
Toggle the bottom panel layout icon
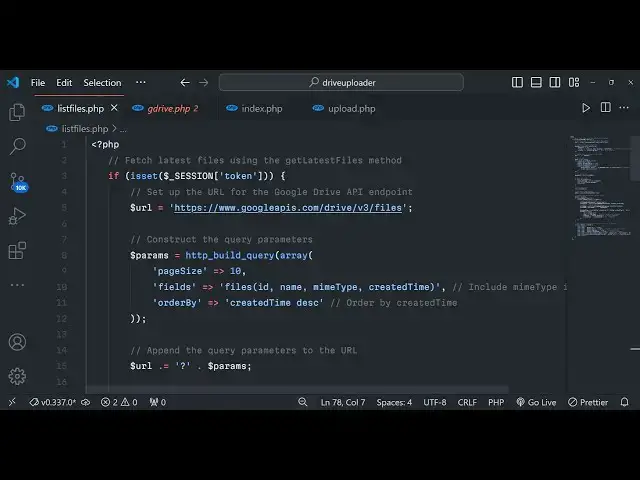(x=536, y=82)
